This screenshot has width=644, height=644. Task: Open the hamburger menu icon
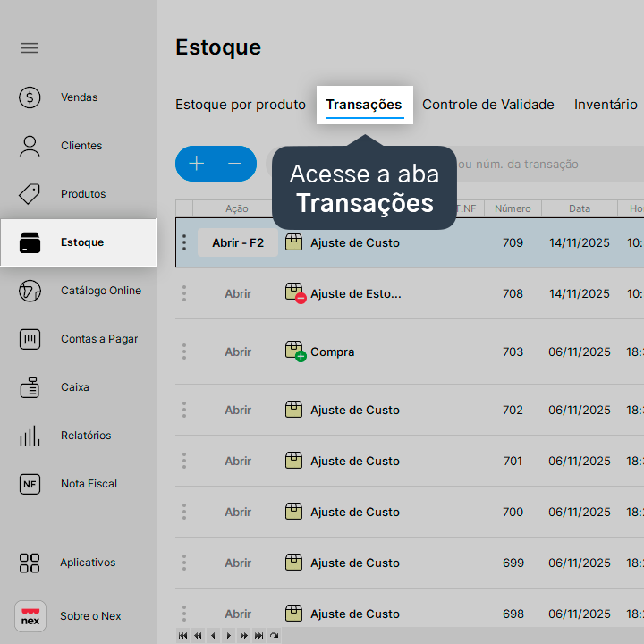(x=30, y=48)
